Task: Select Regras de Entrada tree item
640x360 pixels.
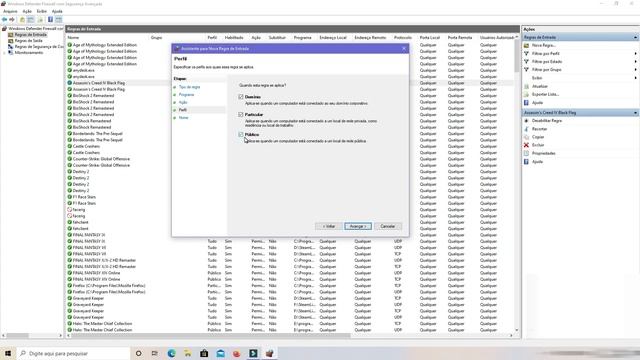Action: (x=31, y=35)
